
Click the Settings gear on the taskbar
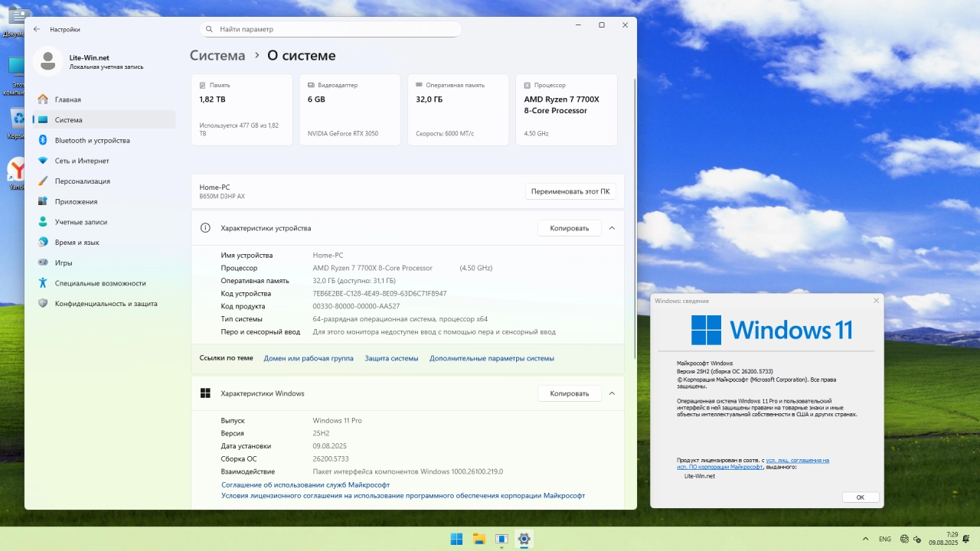click(x=524, y=539)
